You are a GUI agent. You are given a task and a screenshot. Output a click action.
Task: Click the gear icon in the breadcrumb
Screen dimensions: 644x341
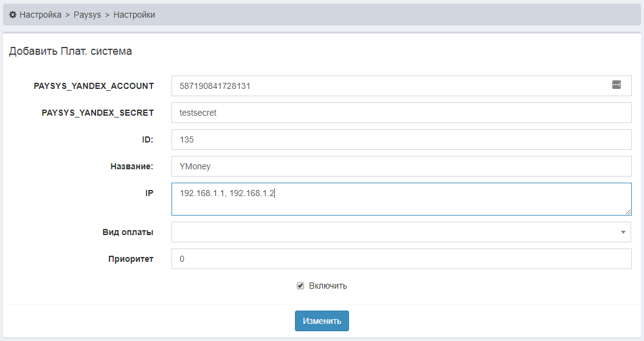point(13,15)
